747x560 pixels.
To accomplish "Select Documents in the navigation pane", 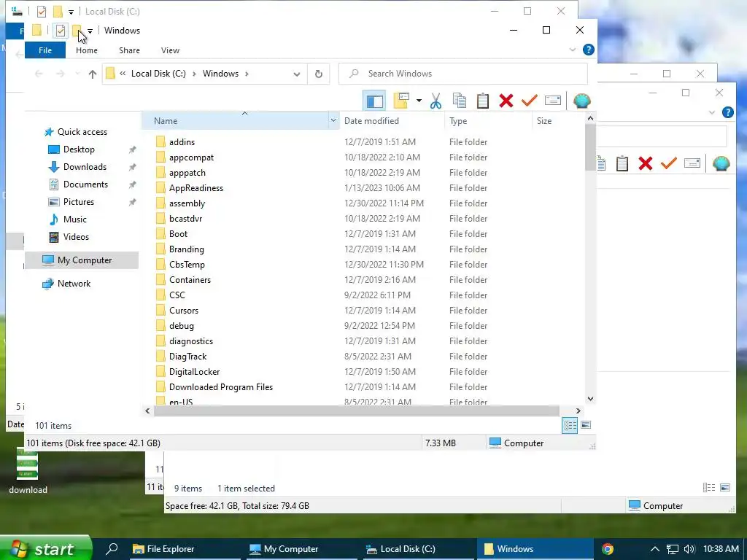I will [86, 184].
